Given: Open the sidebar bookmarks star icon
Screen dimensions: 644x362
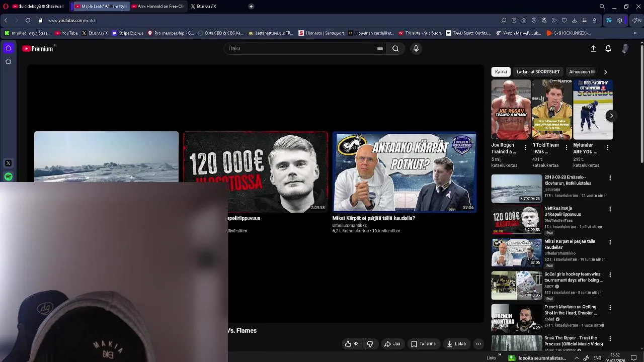Looking at the screenshot, I should click(x=8, y=61).
